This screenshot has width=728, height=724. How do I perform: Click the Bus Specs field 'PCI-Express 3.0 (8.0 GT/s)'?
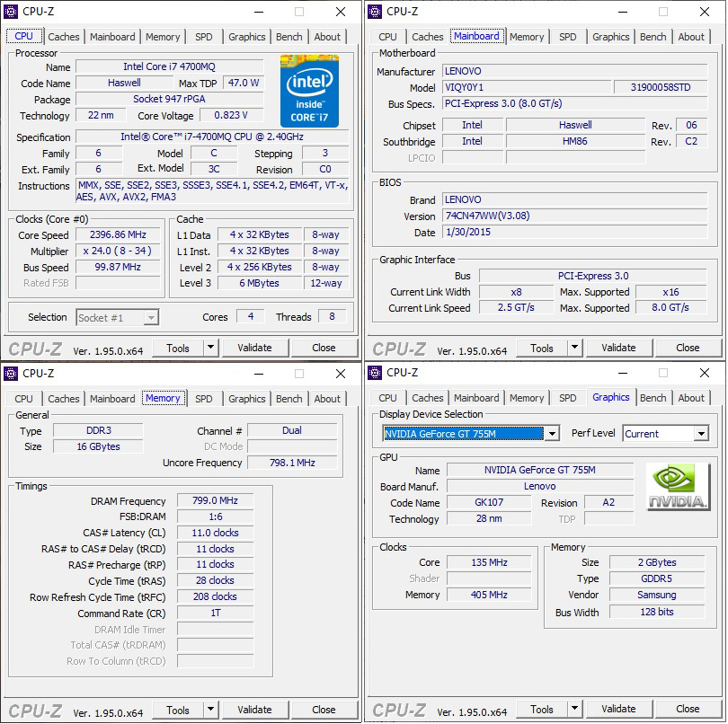575,103
